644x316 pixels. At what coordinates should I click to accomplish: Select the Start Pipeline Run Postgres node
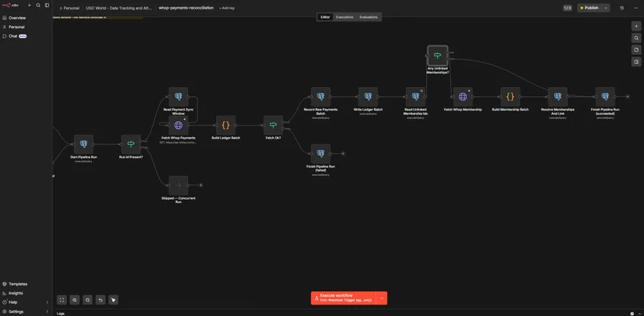click(83, 144)
